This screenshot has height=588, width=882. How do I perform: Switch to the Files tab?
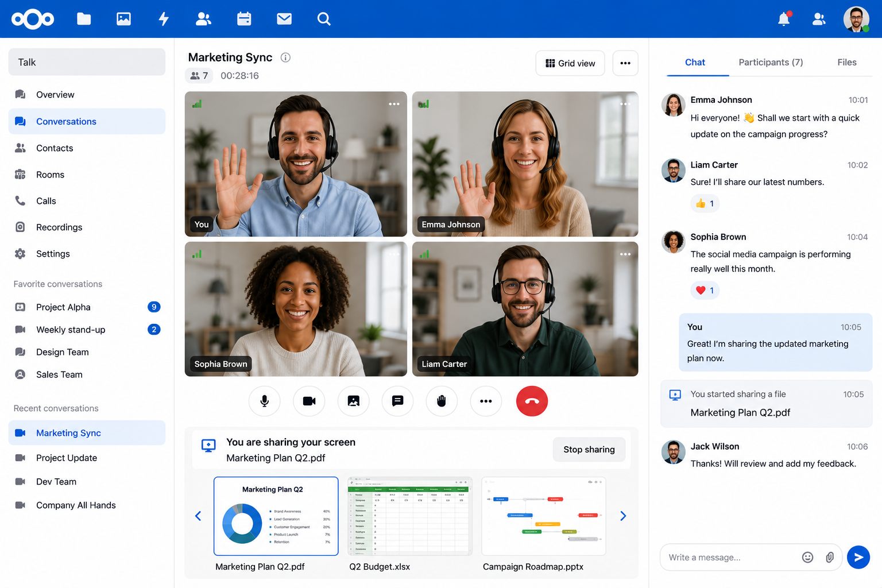[x=846, y=62]
